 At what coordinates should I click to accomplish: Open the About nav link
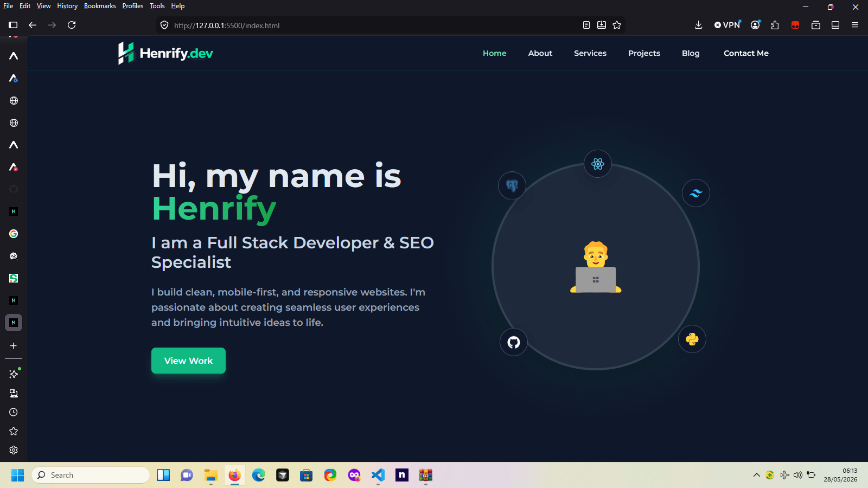click(540, 53)
